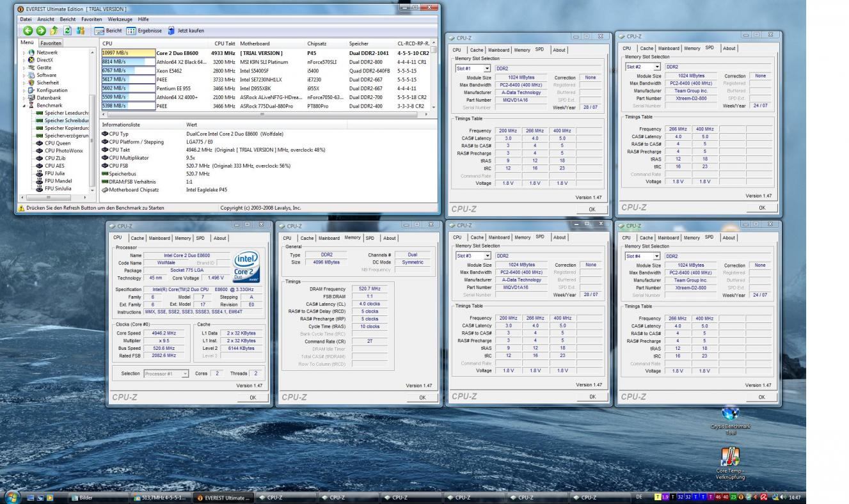Viewport: 849px width, 504px height.
Task: Collapse the Benchmark tree node
Action: tap(24, 106)
